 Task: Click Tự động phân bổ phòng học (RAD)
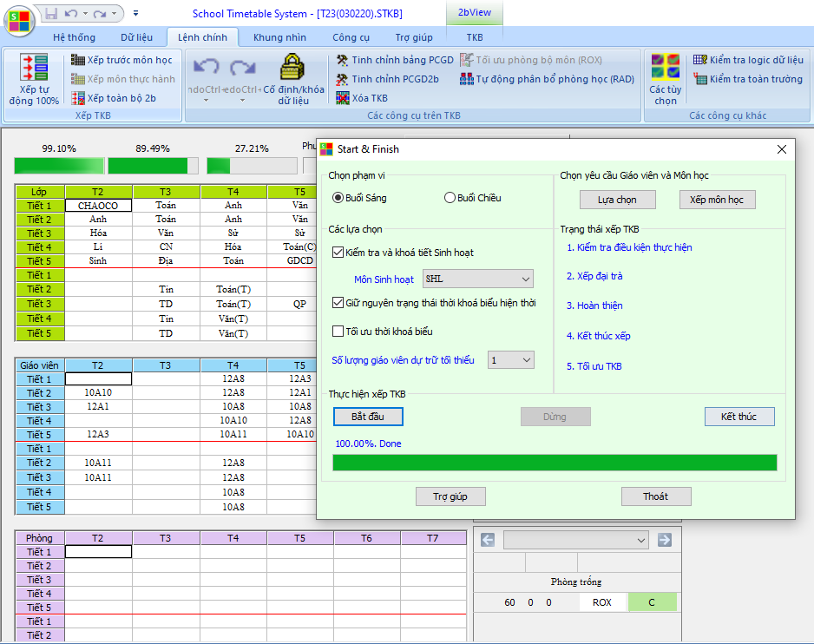click(547, 79)
